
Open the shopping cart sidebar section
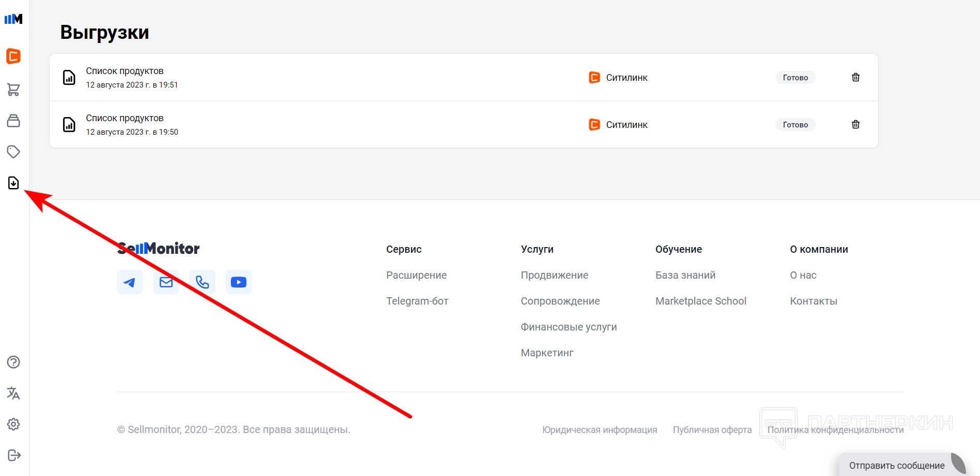click(13, 90)
